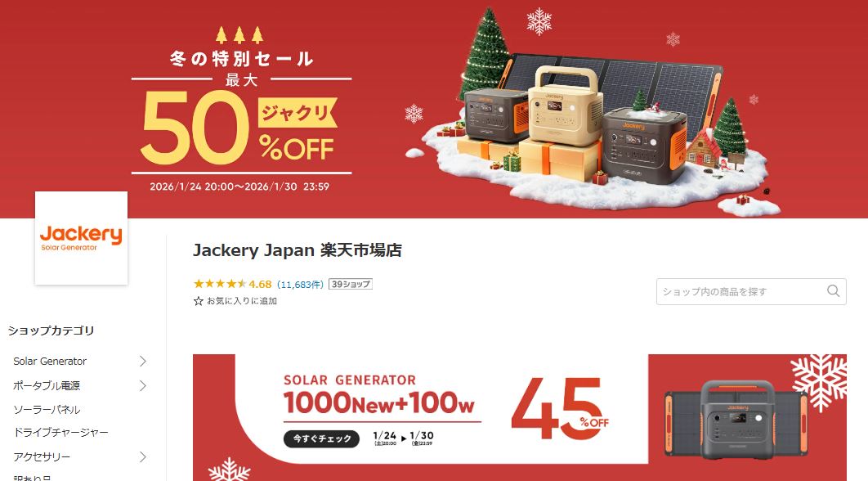
Task: Expand the Solar Generator category chevron
Action: pyautogui.click(x=143, y=362)
